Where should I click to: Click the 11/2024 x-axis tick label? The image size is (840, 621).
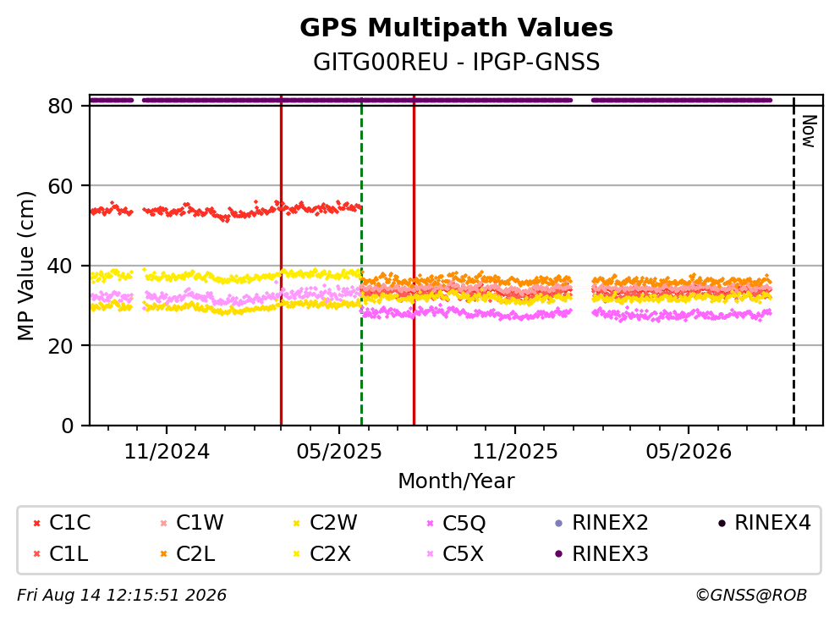tap(167, 452)
